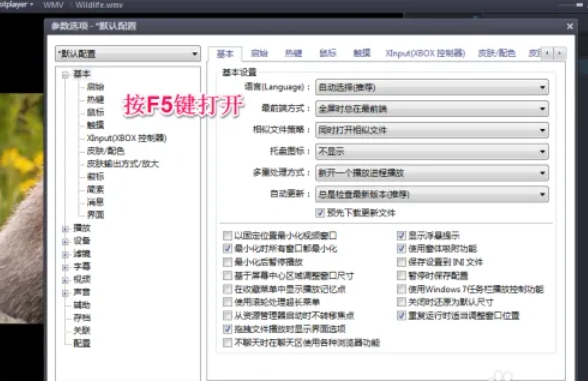Select 存档 in the settings tree
Image resolution: width=588 pixels, height=381 pixels.
click(x=82, y=318)
